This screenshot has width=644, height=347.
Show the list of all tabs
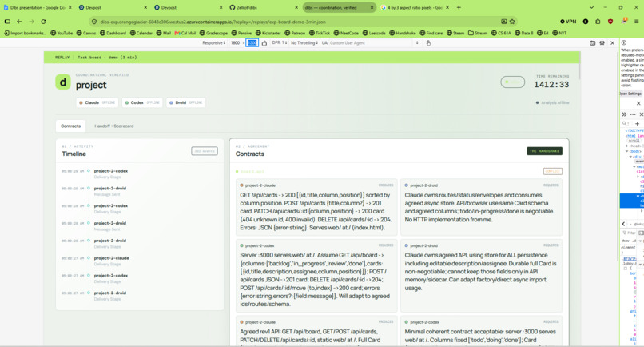click(x=591, y=7)
